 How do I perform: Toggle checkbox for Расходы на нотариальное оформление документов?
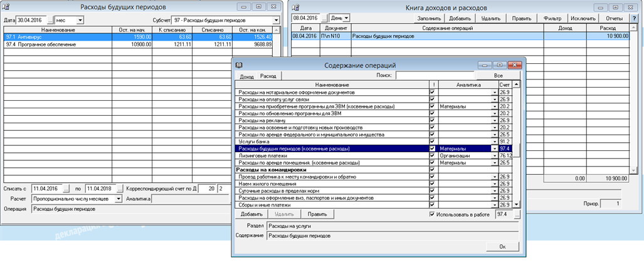pyautogui.click(x=431, y=92)
